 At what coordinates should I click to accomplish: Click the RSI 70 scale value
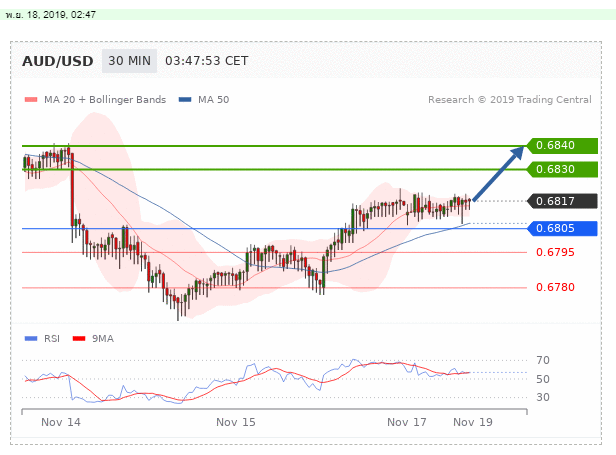(x=543, y=360)
